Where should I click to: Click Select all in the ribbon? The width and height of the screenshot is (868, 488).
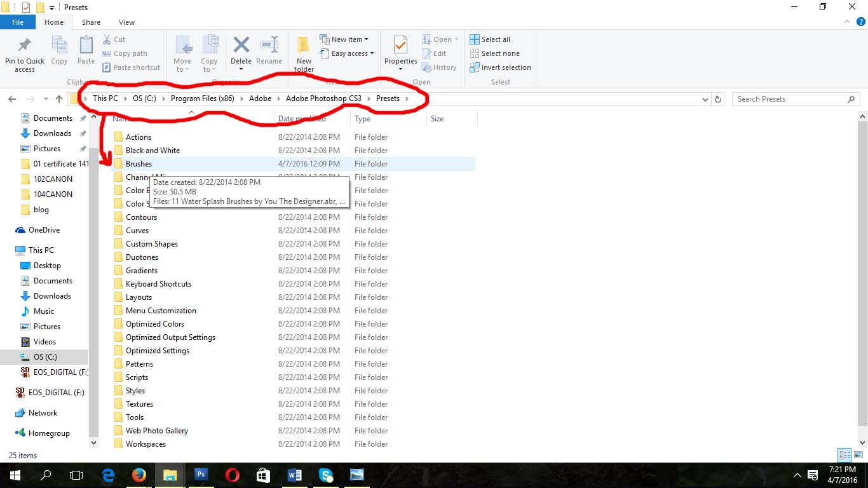point(490,39)
